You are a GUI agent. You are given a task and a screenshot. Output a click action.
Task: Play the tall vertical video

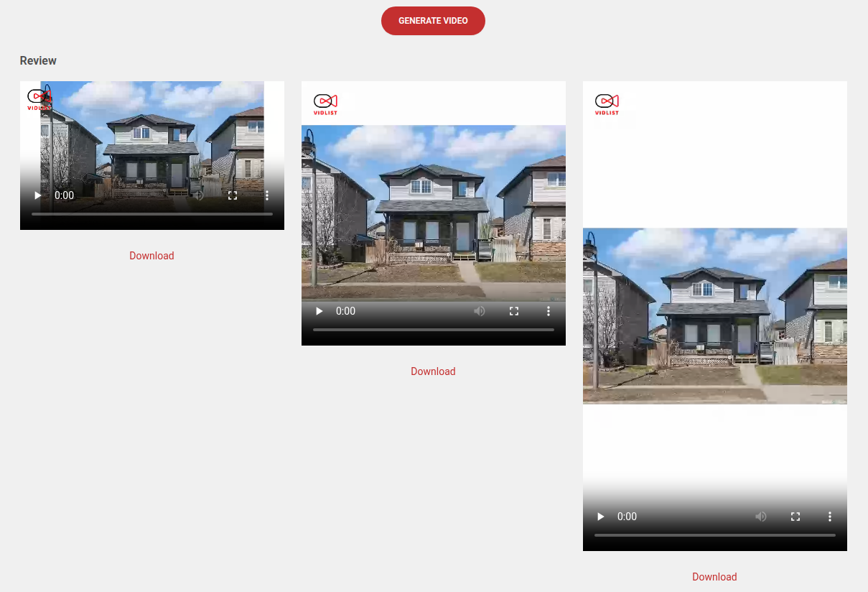[601, 517]
